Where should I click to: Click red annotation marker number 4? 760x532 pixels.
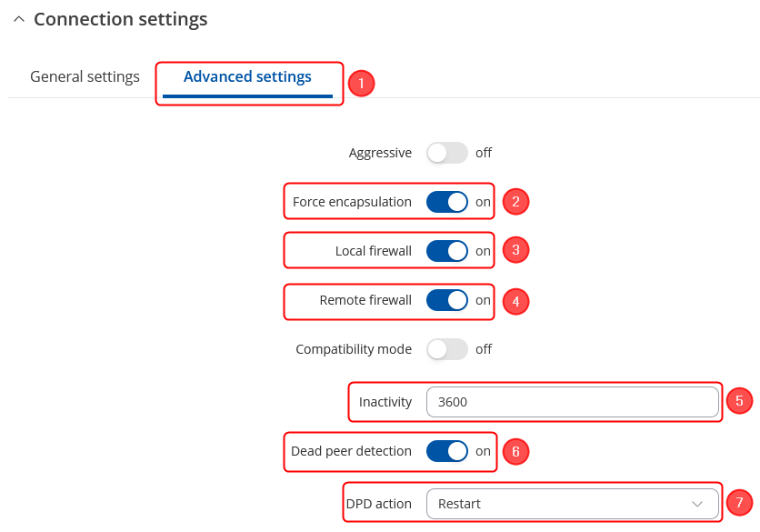[x=515, y=301]
